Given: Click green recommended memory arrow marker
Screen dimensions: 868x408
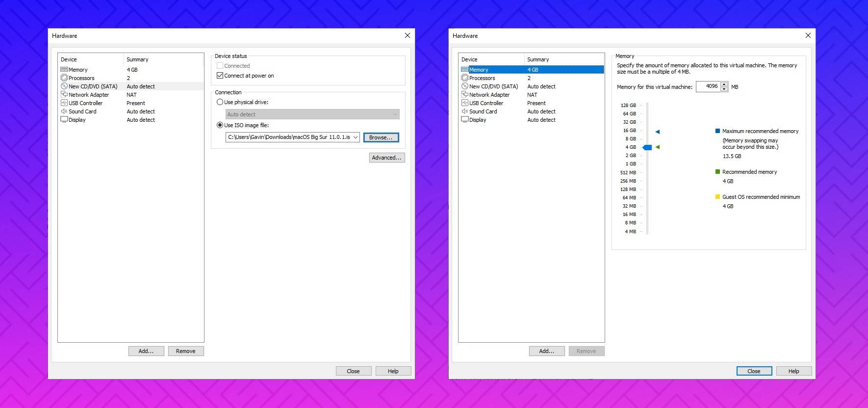Looking at the screenshot, I should [658, 147].
